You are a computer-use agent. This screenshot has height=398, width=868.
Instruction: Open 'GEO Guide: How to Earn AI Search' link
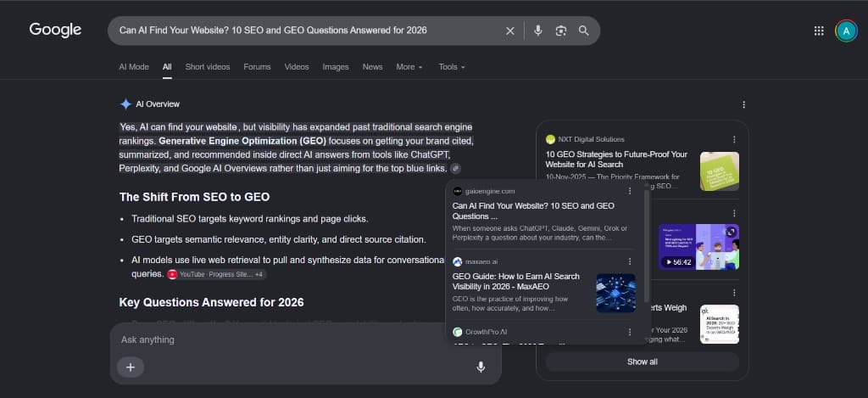[x=516, y=281]
